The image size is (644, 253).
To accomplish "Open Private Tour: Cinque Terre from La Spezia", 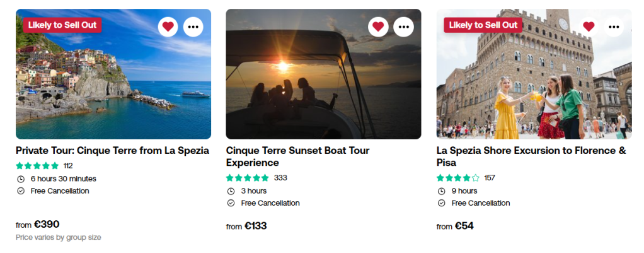I will point(112,151).
